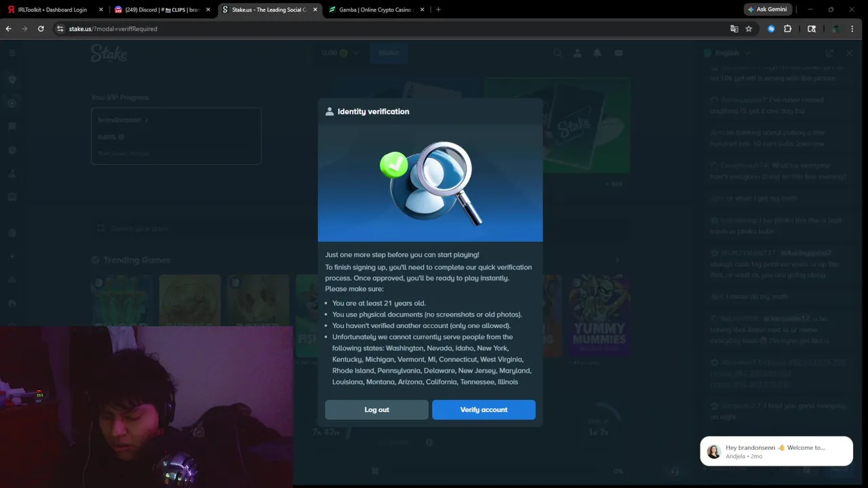Click the Verify account button
Viewport: 868px width, 488px height.
pos(484,409)
